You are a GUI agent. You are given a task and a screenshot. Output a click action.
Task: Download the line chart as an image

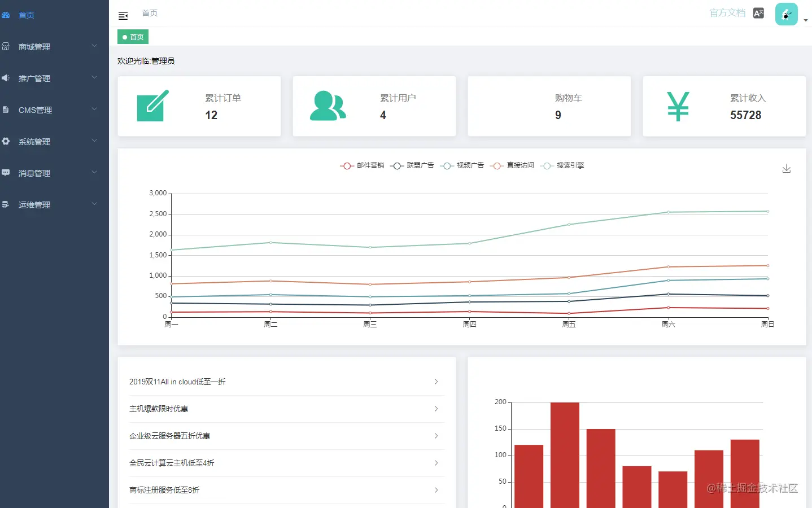pos(787,168)
